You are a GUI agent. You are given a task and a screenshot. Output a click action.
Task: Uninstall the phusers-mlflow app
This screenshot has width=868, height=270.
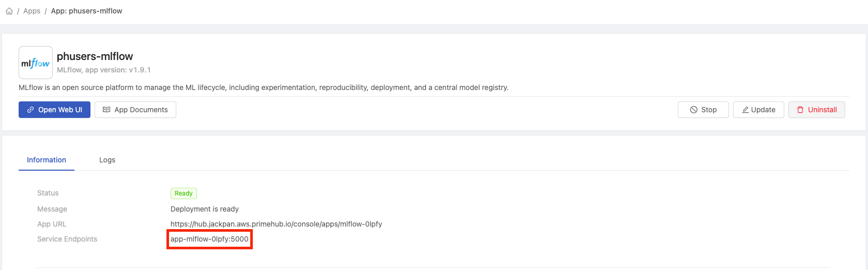(x=817, y=110)
